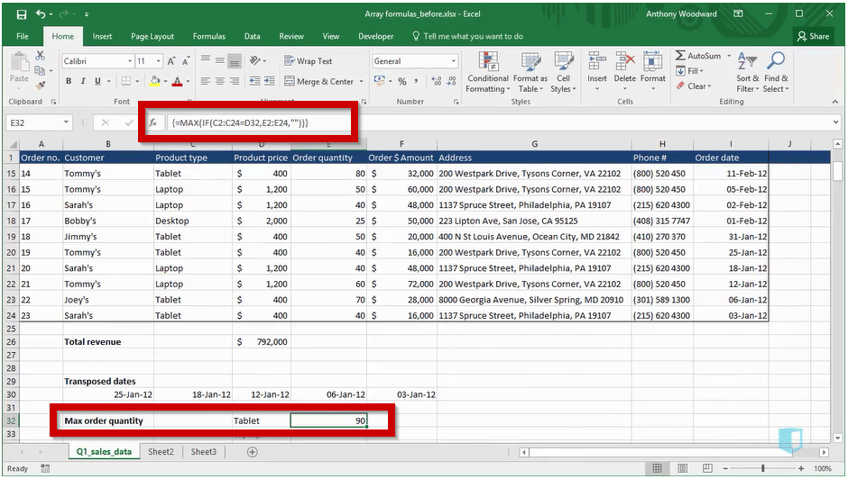Screen dimensions: 848x479
Task: Click the Save icon in title bar
Action: (21, 14)
